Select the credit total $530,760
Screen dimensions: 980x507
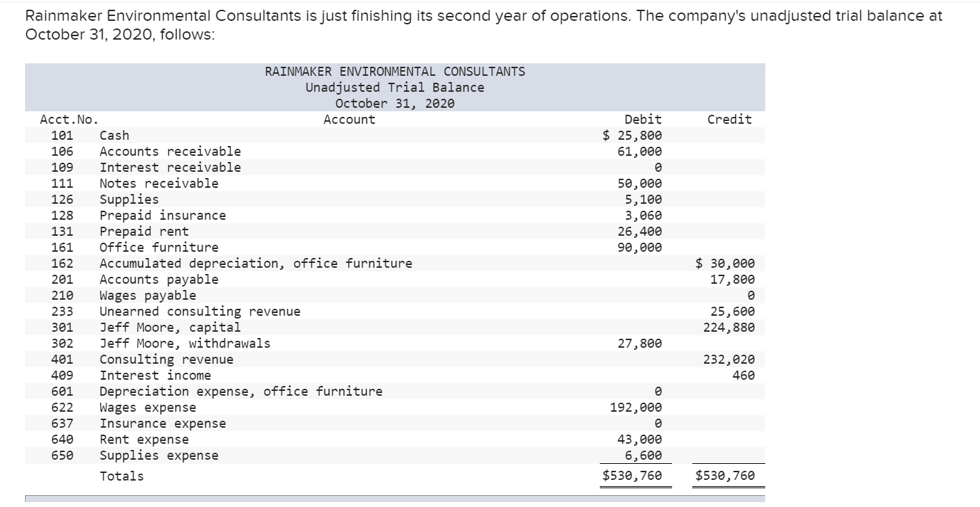pyautogui.click(x=725, y=476)
